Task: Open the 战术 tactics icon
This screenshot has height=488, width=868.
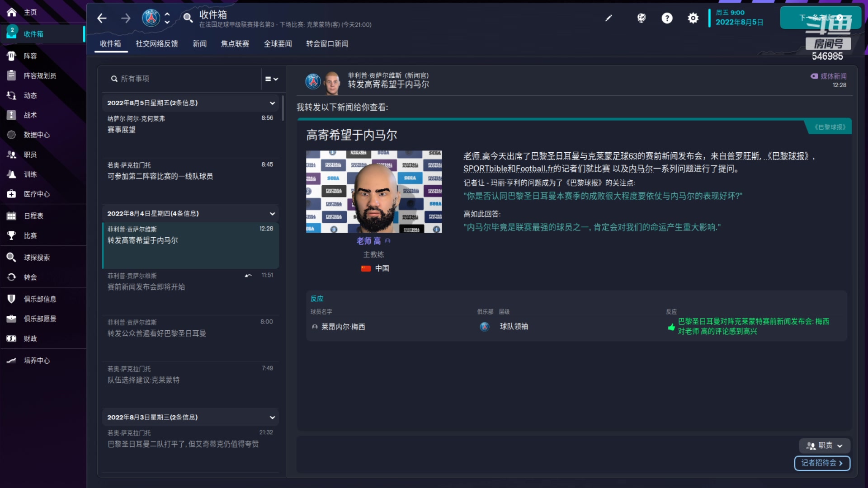Action: pos(11,115)
